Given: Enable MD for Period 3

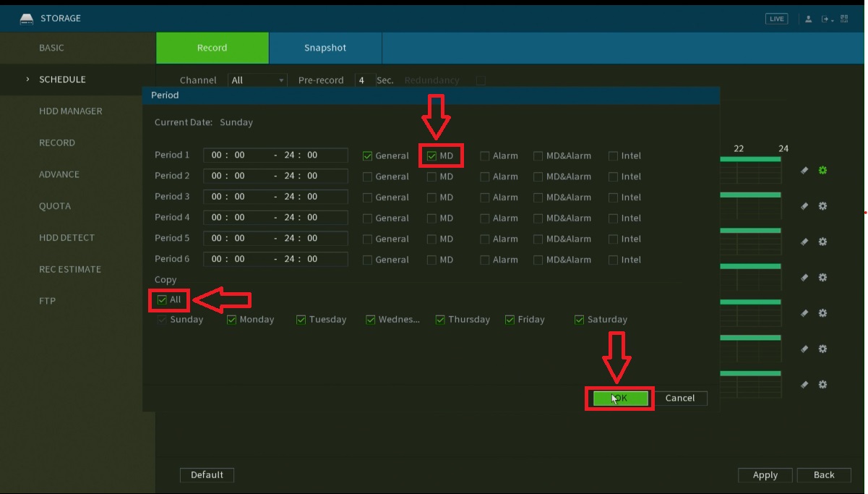Looking at the screenshot, I should (x=431, y=197).
